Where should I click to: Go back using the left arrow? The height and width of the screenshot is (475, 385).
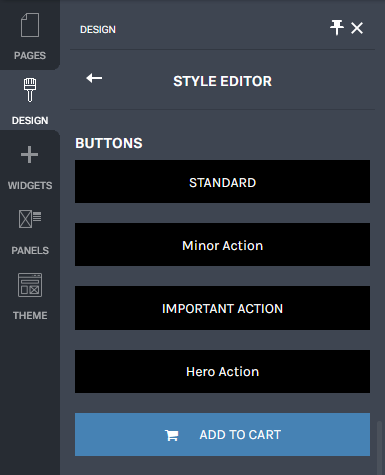coord(94,78)
